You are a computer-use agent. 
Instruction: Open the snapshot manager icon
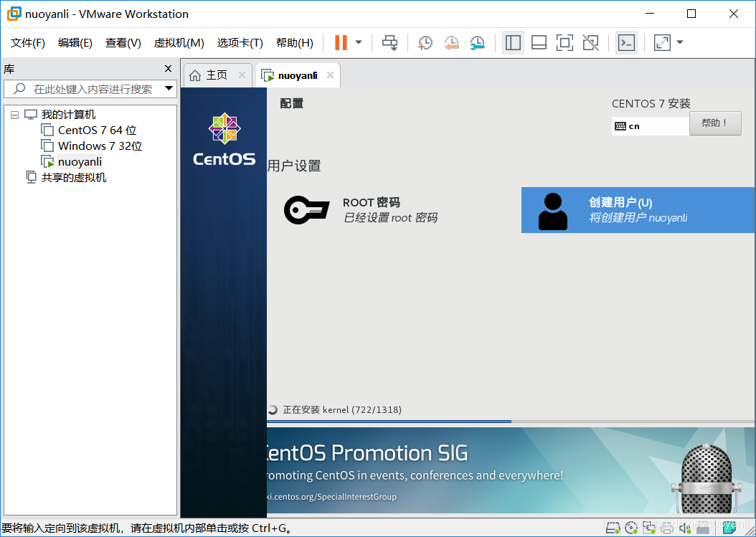(477, 42)
